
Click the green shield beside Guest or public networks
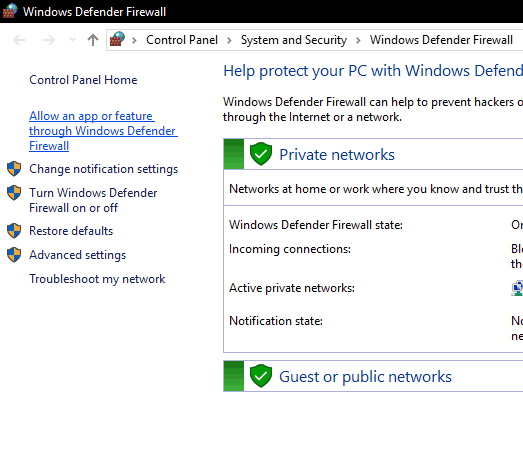click(x=261, y=376)
